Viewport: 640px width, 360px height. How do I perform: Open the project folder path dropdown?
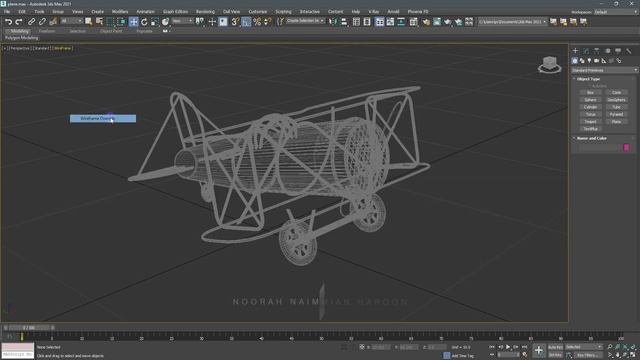pos(512,22)
